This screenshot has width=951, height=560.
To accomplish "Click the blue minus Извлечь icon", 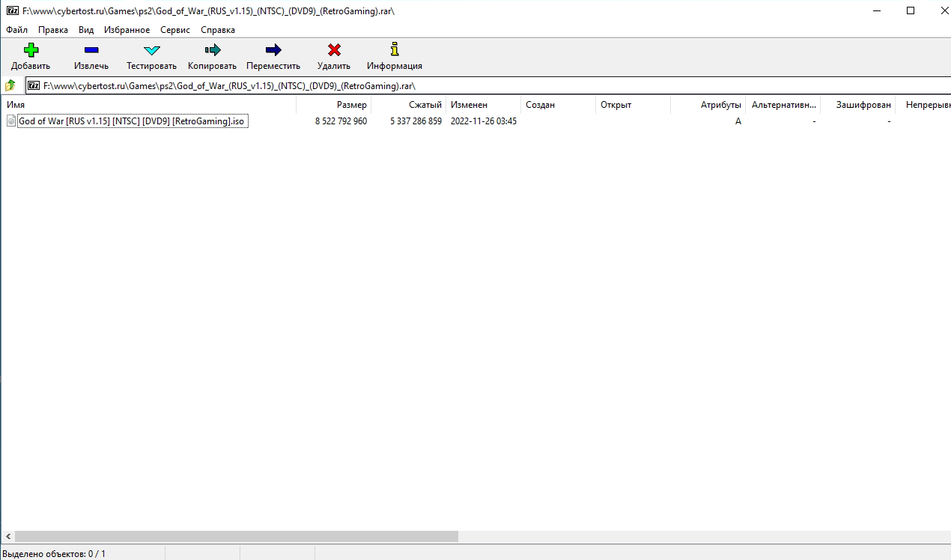I will (91, 50).
